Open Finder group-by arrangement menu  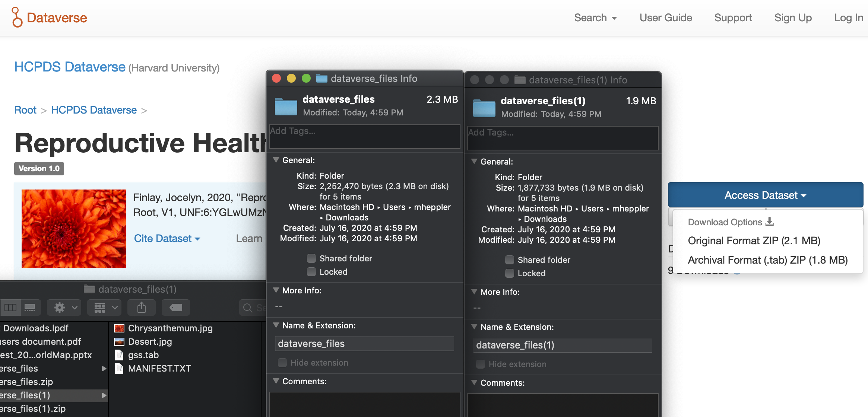(104, 308)
